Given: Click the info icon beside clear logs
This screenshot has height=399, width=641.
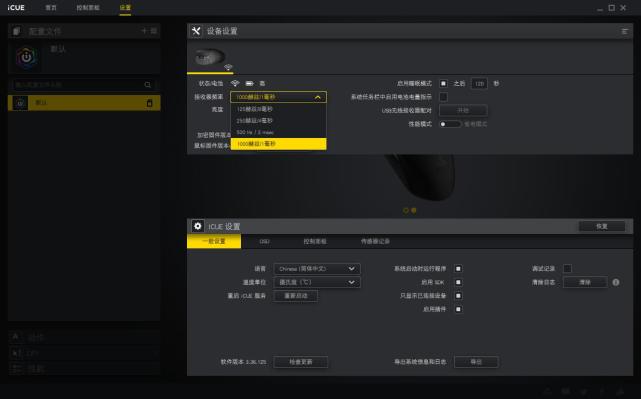Looking at the screenshot, I should point(616,282).
